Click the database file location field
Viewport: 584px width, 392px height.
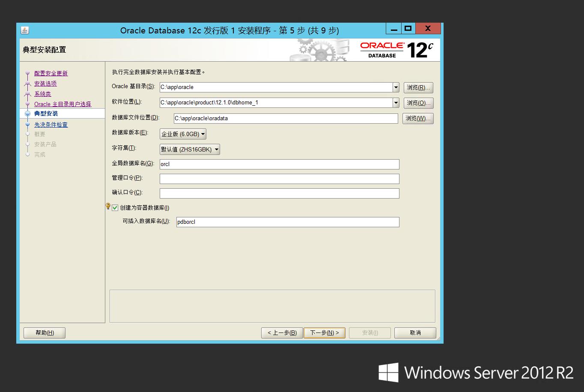[286, 118]
